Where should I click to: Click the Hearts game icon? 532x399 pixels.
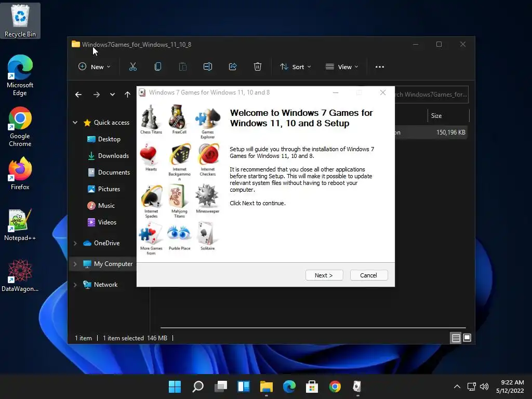coord(148,155)
